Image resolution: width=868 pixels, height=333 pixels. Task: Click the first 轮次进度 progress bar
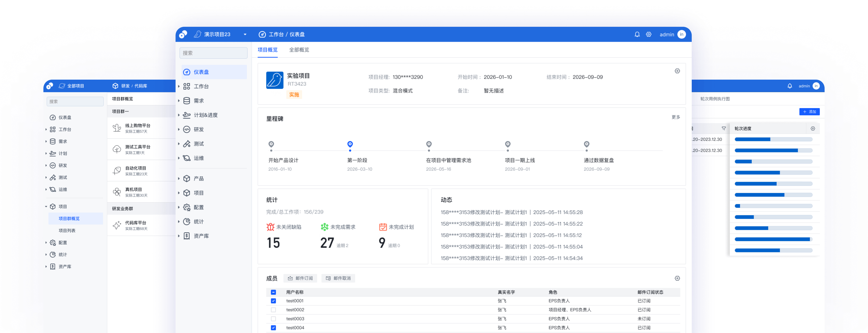point(773,139)
